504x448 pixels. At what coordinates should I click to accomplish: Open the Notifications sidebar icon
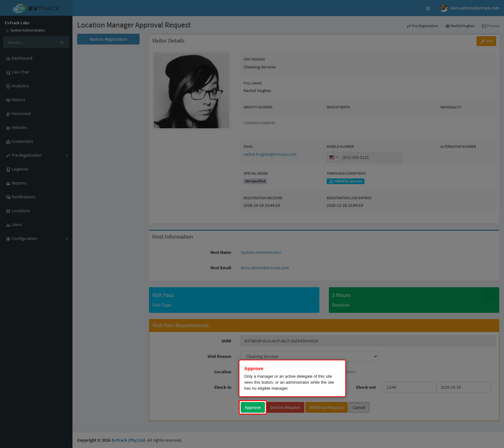point(8,197)
